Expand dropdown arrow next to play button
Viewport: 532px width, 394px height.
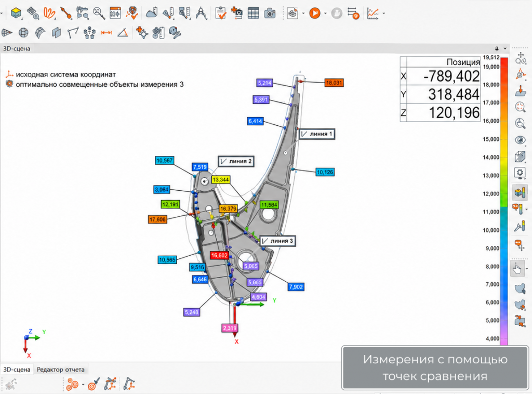[x=325, y=14]
